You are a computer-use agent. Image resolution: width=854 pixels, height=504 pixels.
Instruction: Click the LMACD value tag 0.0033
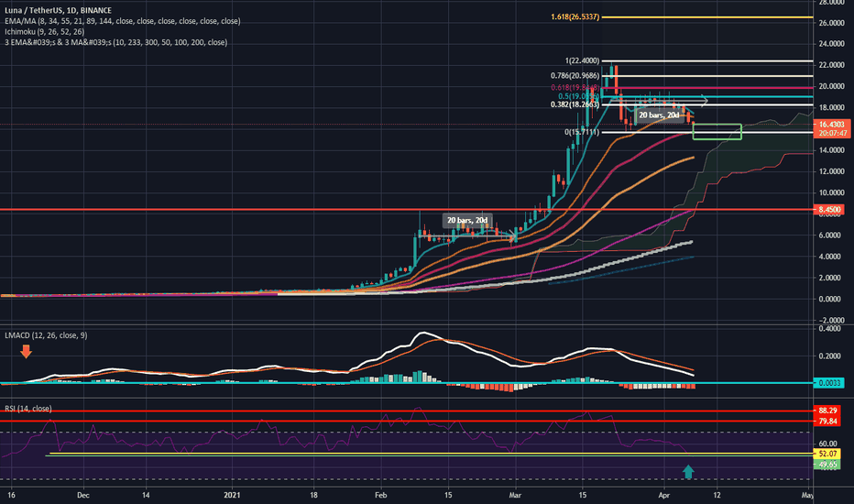[x=828, y=384]
